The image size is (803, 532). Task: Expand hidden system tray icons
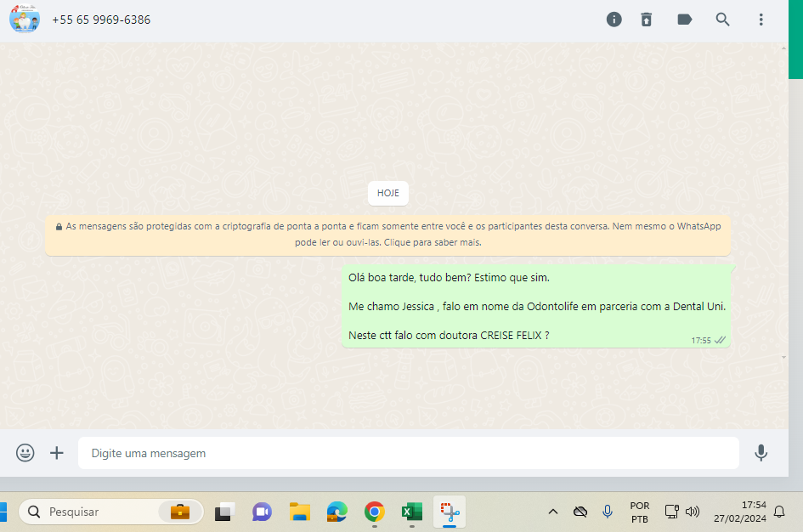pyautogui.click(x=553, y=512)
